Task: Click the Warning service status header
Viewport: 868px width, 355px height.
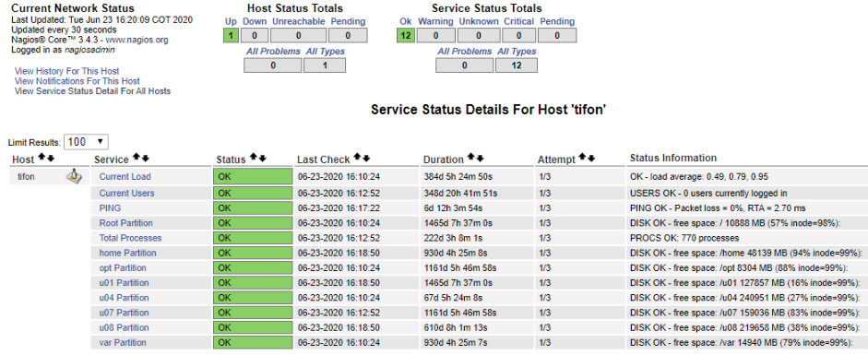Action: click(x=435, y=21)
